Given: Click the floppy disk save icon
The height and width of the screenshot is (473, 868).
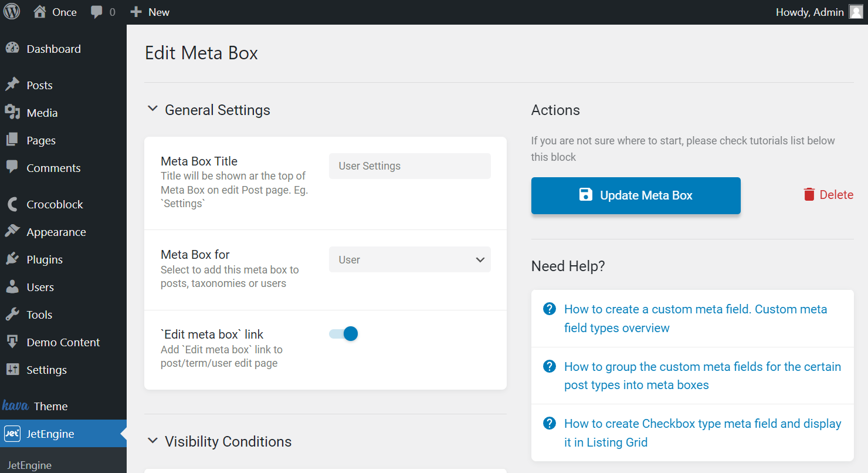Looking at the screenshot, I should 586,195.
